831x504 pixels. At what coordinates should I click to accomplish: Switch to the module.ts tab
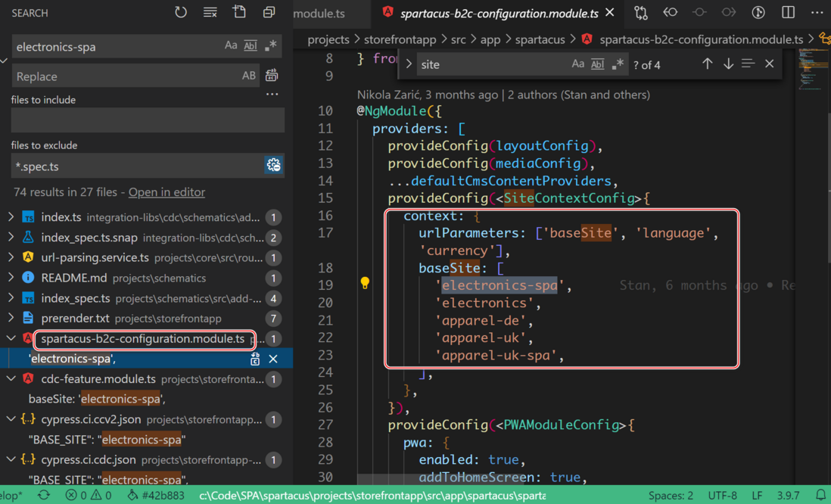click(x=319, y=14)
